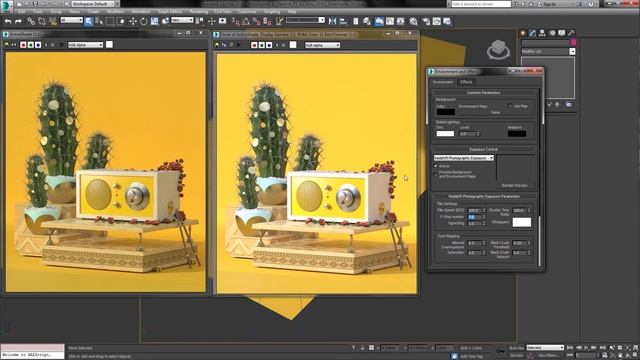
Task: Click the Redo arrow in main toolbar
Action: click(x=18, y=21)
